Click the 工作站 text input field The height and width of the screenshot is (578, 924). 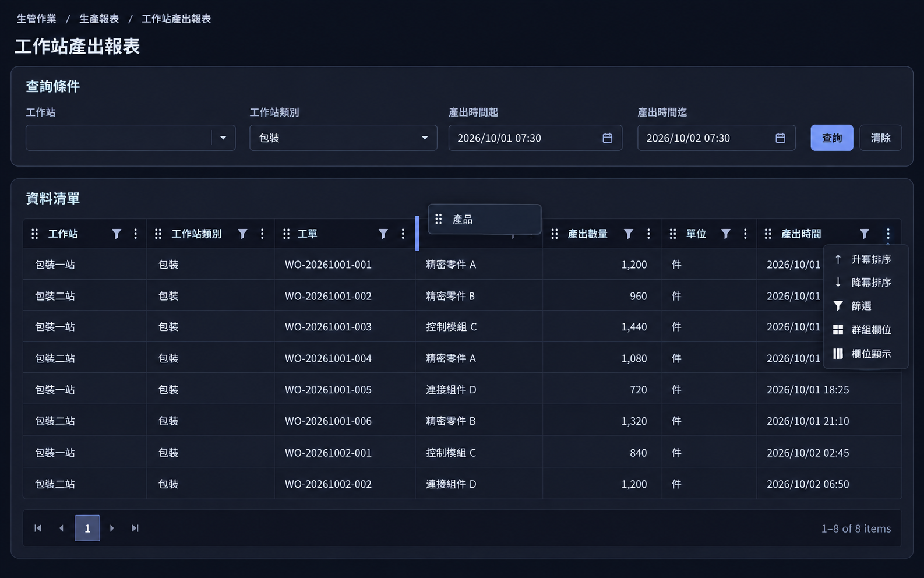[118, 138]
